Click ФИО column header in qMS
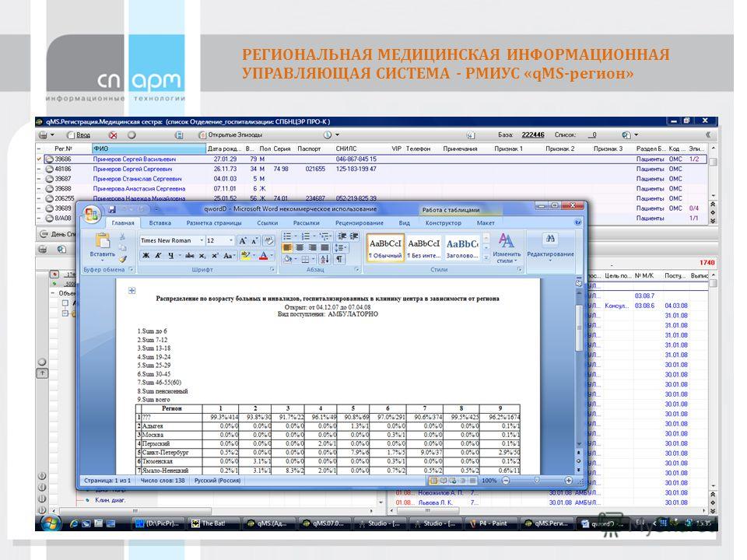747x560 pixels. [149, 149]
